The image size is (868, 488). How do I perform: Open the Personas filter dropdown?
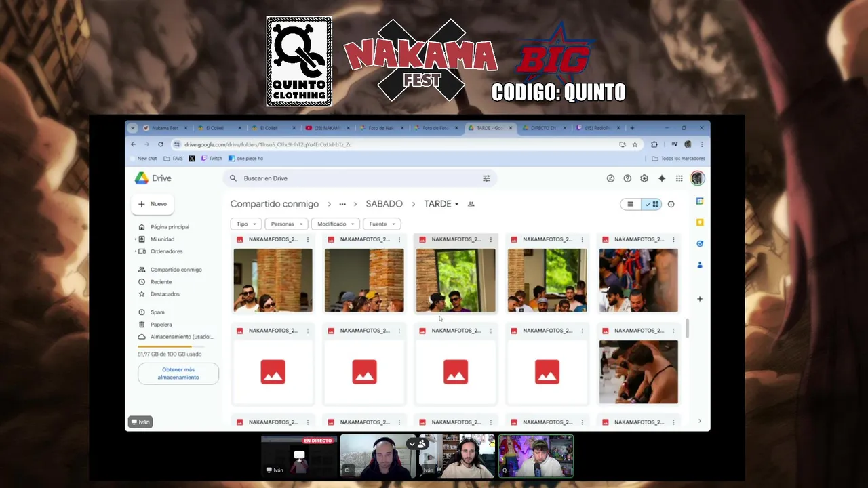286,224
